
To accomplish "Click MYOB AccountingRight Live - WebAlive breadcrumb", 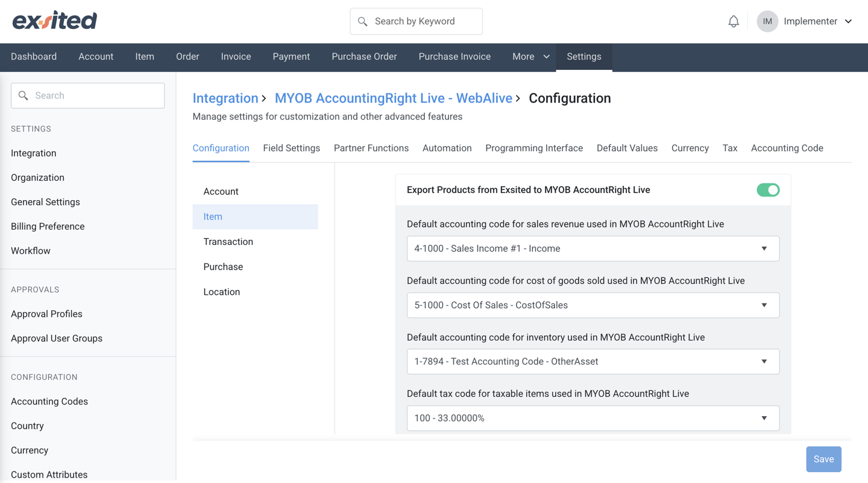I will coord(394,98).
